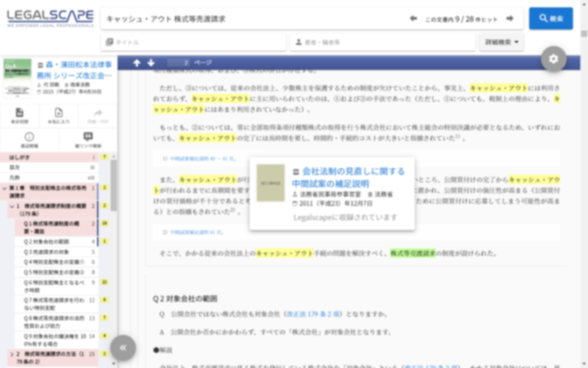
Task: Open the Q6 contents entry
Action: (57, 286)
